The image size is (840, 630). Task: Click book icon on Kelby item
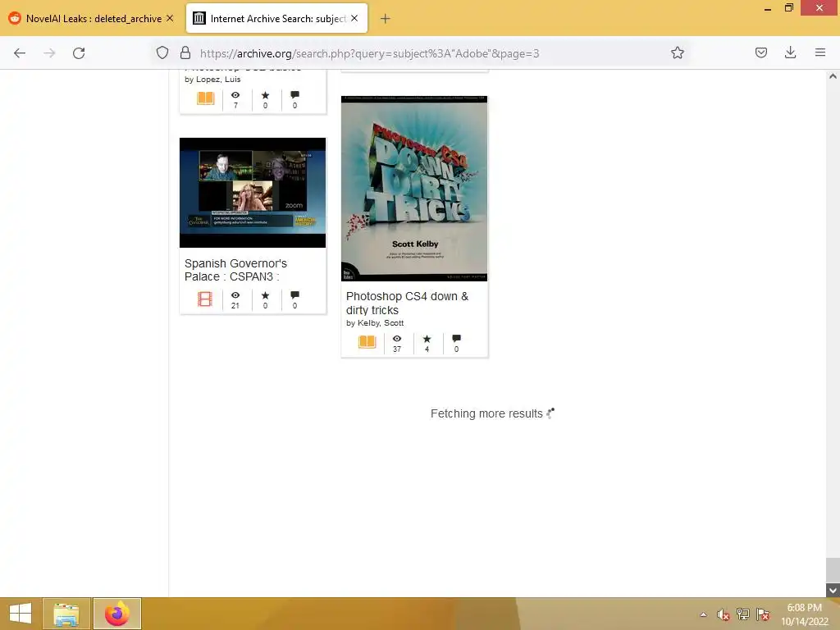[x=367, y=342]
